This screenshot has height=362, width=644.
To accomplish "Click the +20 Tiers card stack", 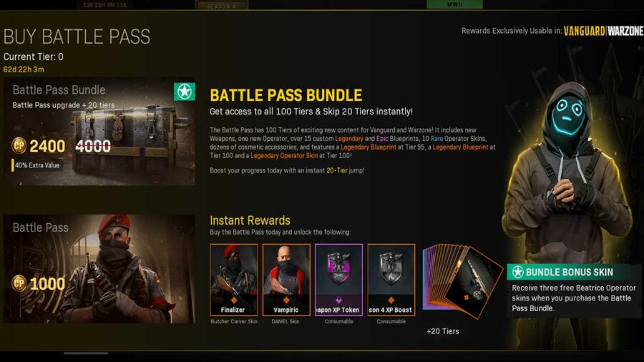I will click(462, 280).
